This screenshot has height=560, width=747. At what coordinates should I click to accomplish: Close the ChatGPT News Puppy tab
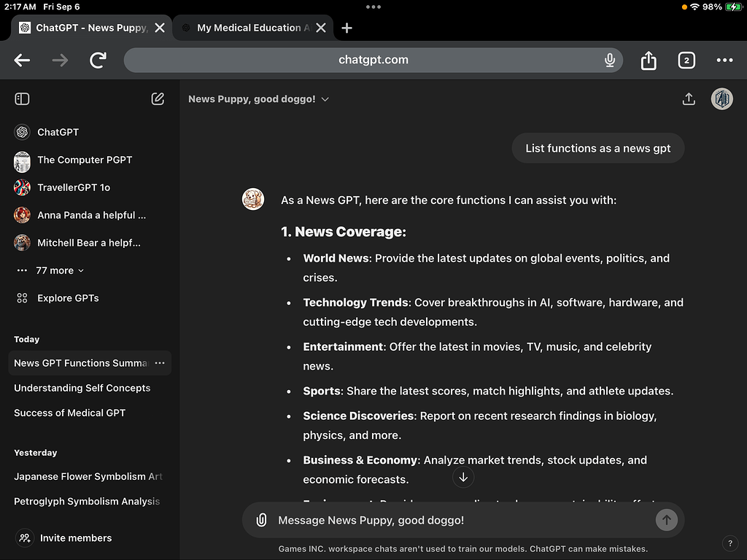point(160,28)
